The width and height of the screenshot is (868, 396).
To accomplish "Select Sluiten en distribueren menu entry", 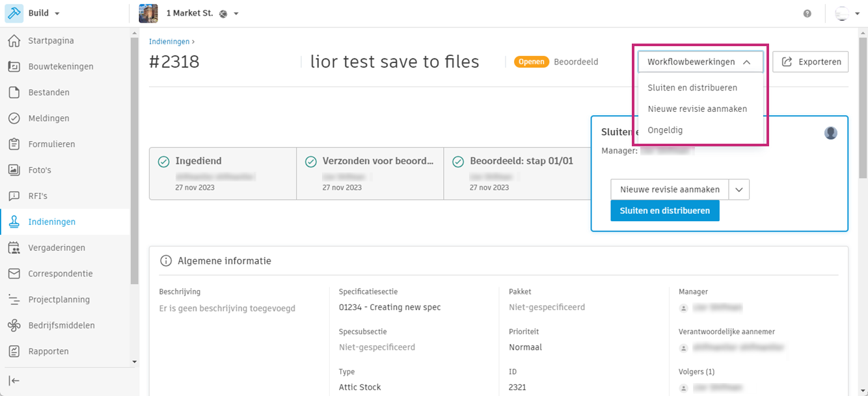I will (x=692, y=88).
